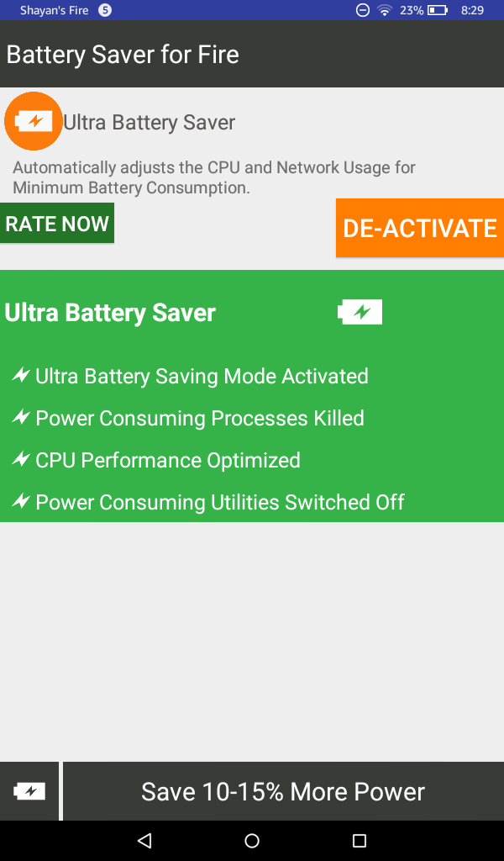The height and width of the screenshot is (861, 504).
Task: Tap the Wi-Fi status icon
Action: [x=385, y=10]
